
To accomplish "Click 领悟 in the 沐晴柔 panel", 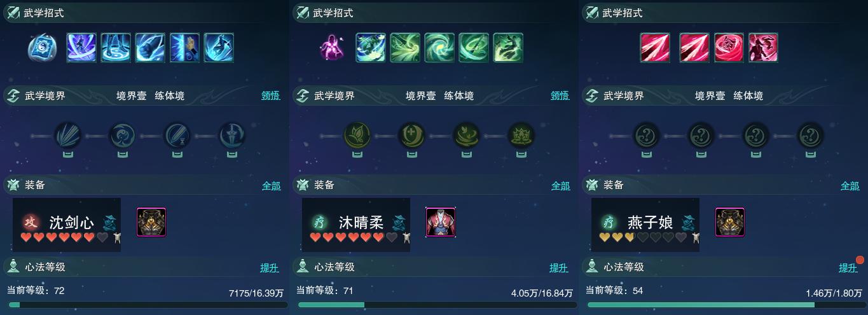I will tap(560, 96).
